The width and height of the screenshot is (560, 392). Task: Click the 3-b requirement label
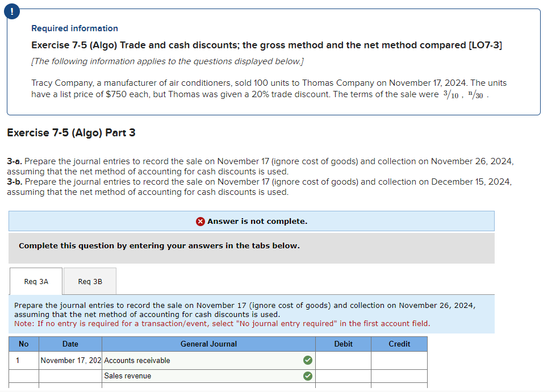[15, 182]
